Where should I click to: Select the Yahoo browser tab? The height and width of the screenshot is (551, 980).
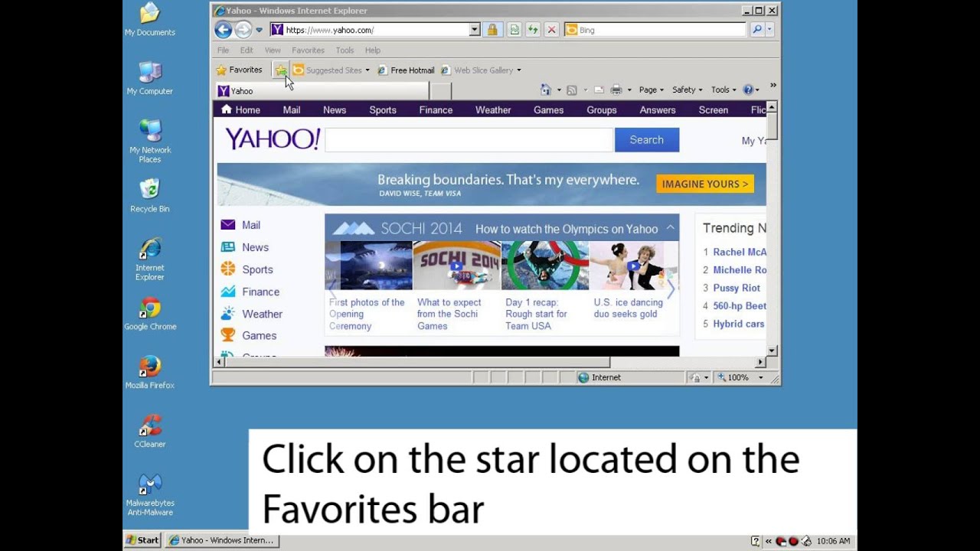click(x=322, y=91)
